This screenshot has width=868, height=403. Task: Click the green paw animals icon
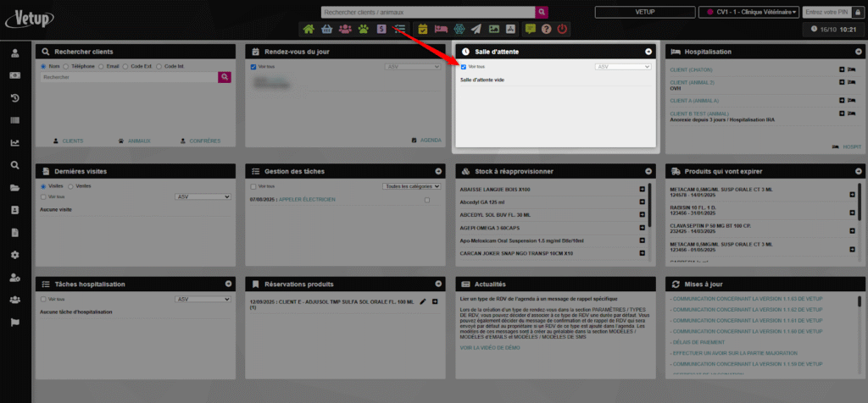click(x=364, y=29)
